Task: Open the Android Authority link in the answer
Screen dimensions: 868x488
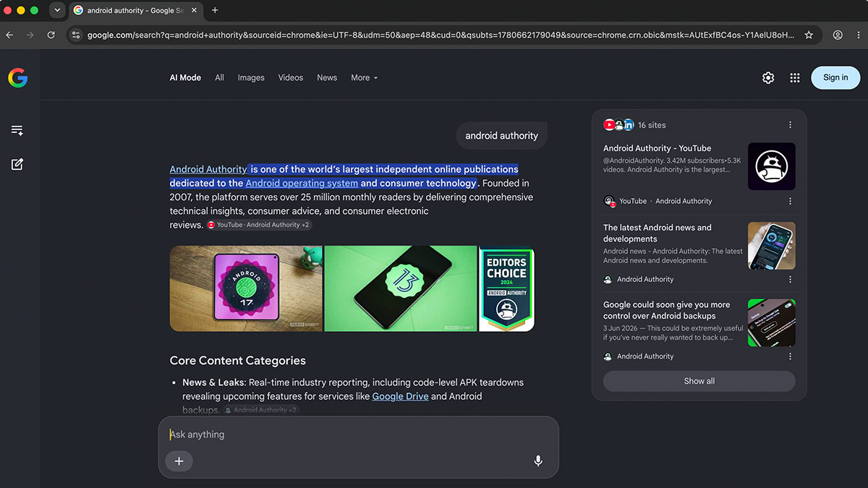Action: (208, 169)
